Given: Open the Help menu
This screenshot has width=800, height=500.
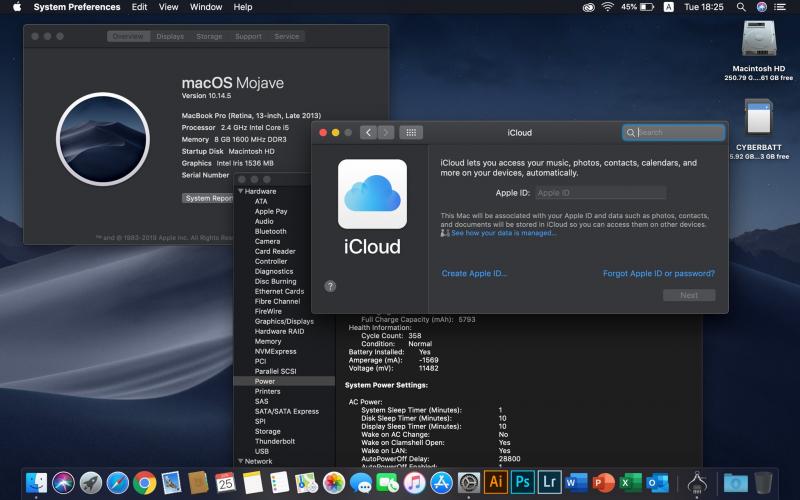Looking at the screenshot, I should click(x=243, y=7).
